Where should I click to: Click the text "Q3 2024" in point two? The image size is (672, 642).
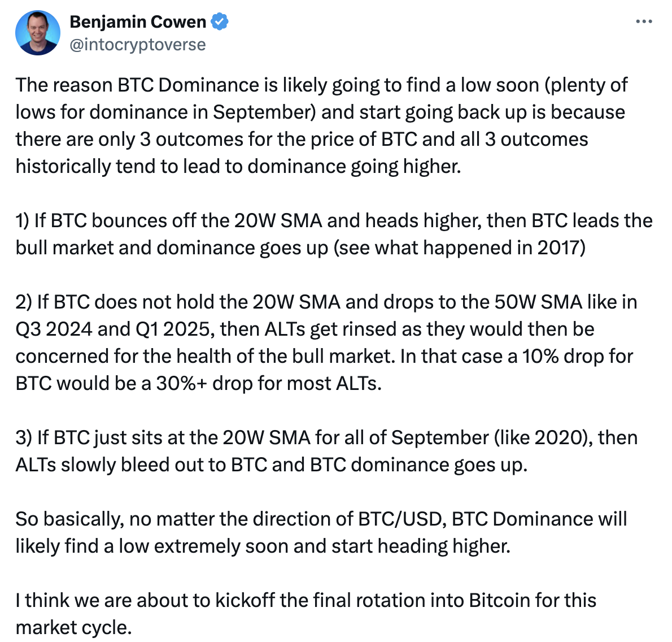[54, 329]
